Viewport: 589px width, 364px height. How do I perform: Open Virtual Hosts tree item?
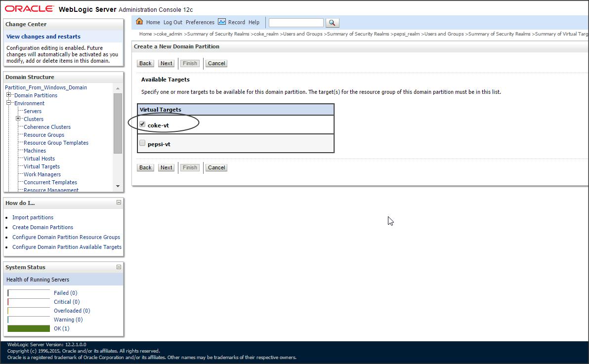(39, 158)
